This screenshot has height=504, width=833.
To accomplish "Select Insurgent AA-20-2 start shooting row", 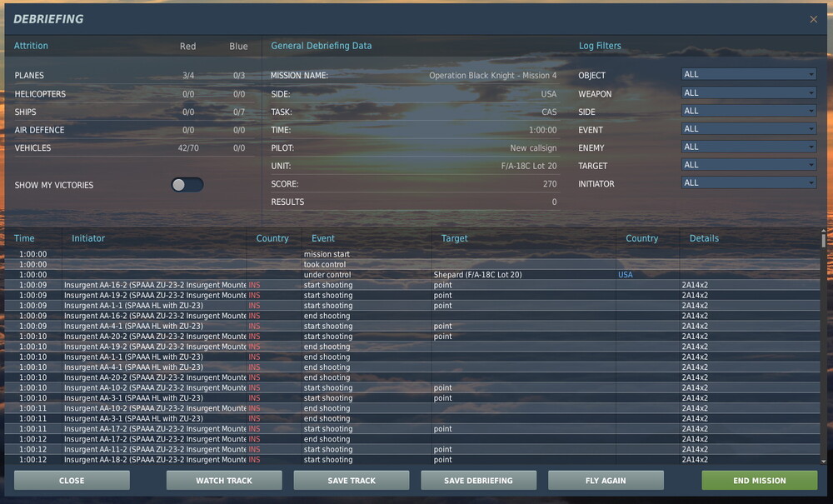I will click(x=412, y=337).
